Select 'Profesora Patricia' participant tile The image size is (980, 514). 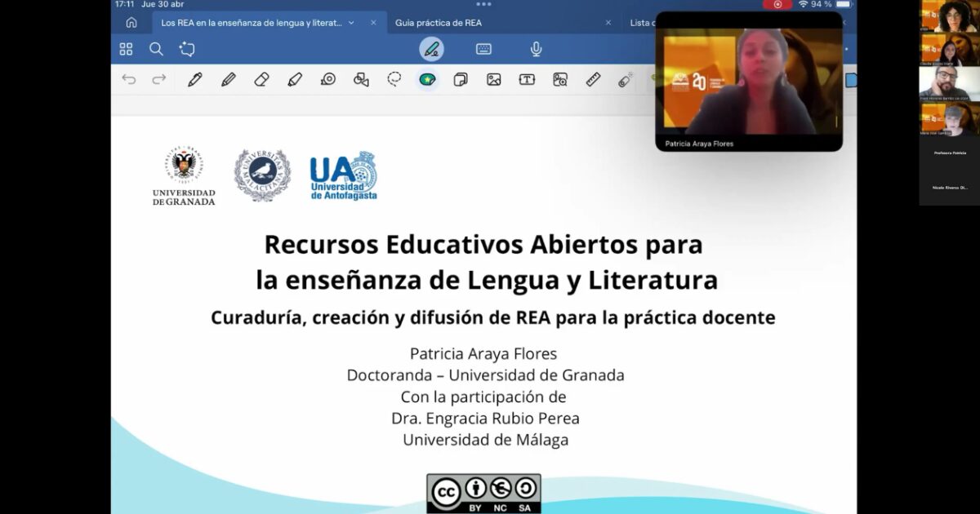click(949, 153)
